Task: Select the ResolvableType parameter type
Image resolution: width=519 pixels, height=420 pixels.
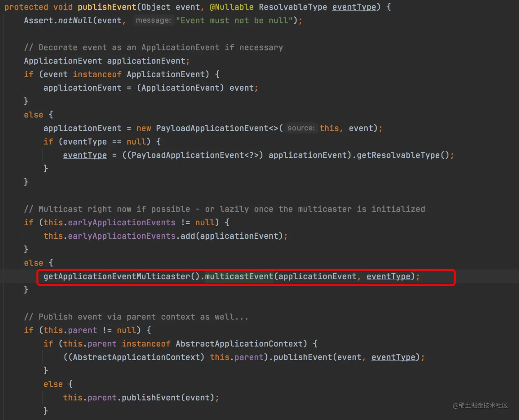Action: pyautogui.click(x=293, y=7)
